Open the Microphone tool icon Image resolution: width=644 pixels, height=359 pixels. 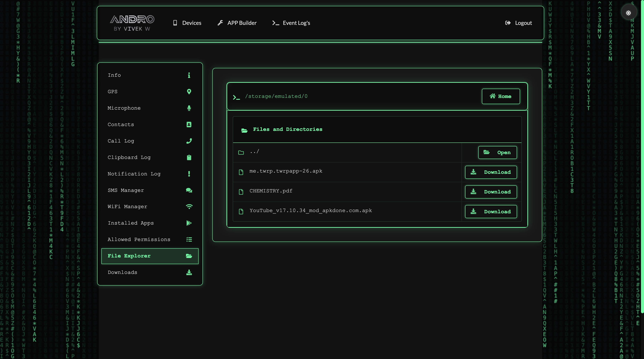189,108
